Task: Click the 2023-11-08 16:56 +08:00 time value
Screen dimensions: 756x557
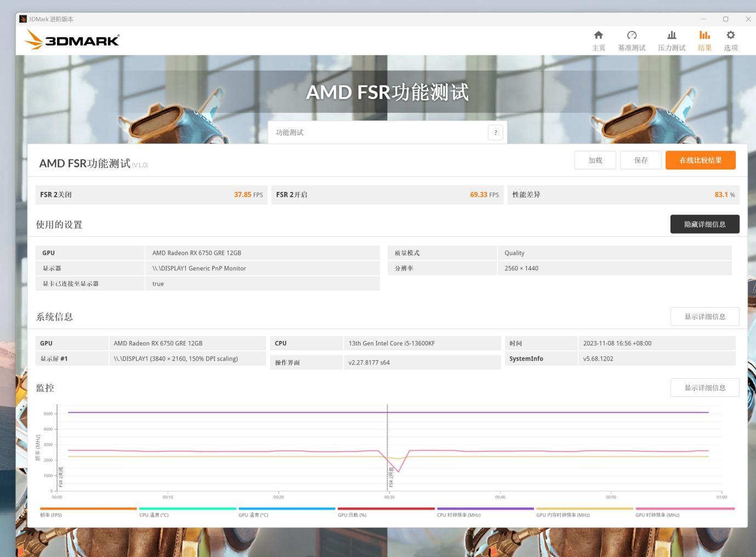Action: tap(617, 343)
